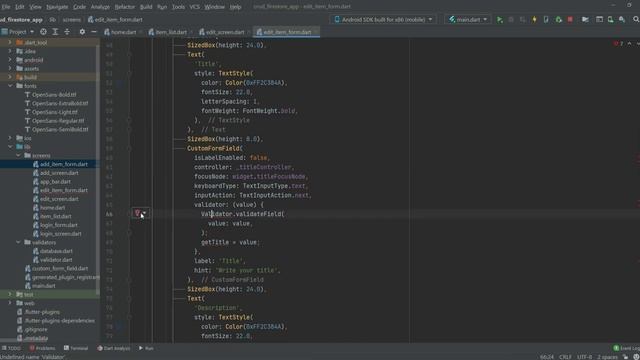Open the Problems tool window
Viewport: 640px width, 360px height.
tap(42, 348)
